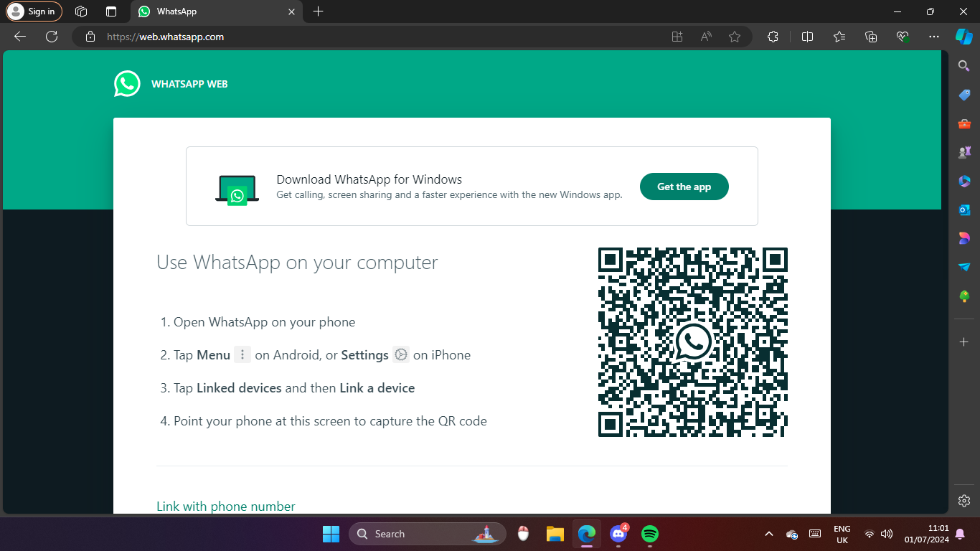The image size is (980, 551).
Task: View site information via lock icon
Action: pos(90,37)
